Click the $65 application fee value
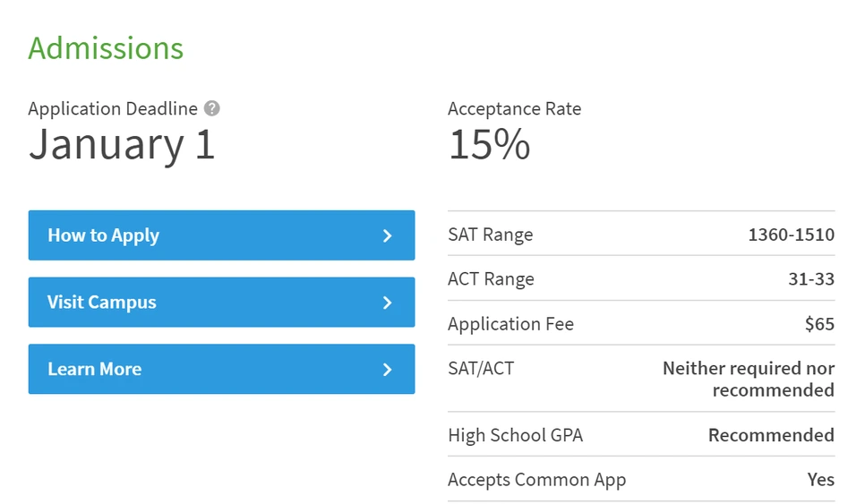The image size is (865, 504). (x=819, y=324)
